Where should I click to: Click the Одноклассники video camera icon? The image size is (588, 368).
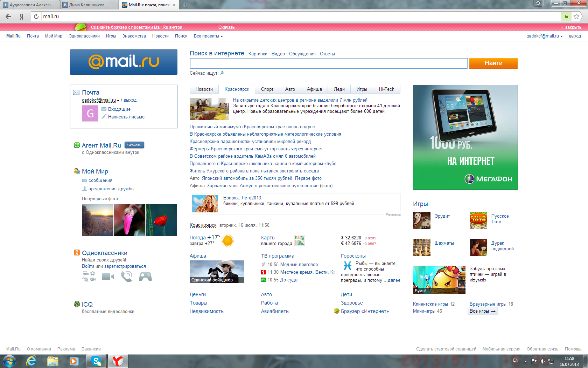pos(108,277)
